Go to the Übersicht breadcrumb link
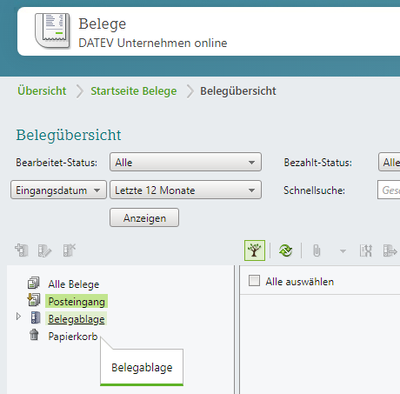The height and width of the screenshot is (394, 400). click(x=42, y=91)
